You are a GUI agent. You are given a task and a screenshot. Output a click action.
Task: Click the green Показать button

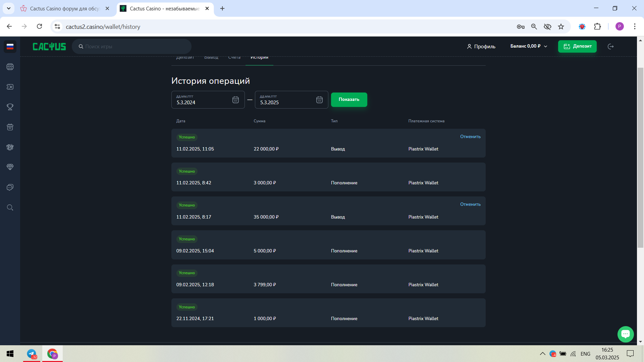click(x=349, y=100)
